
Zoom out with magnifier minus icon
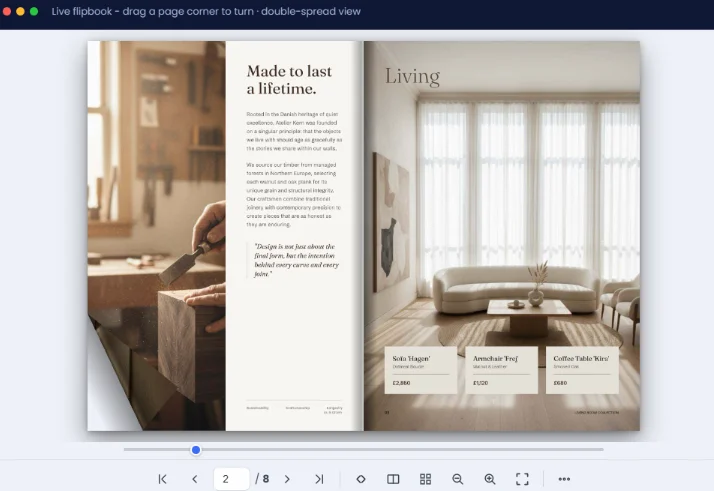point(458,479)
